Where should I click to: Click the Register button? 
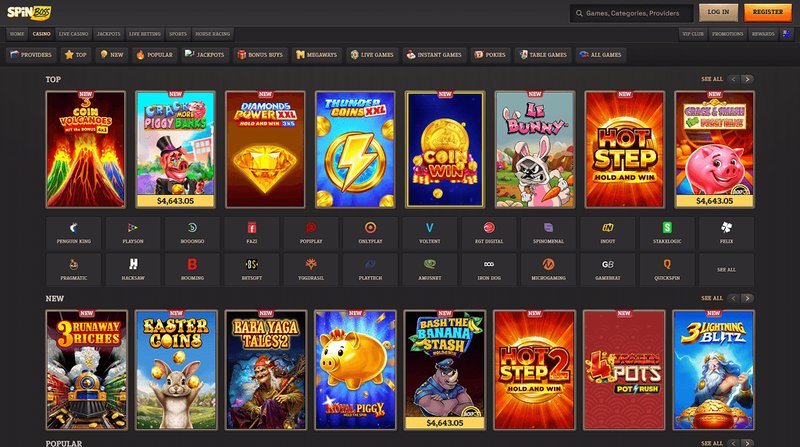[768, 12]
